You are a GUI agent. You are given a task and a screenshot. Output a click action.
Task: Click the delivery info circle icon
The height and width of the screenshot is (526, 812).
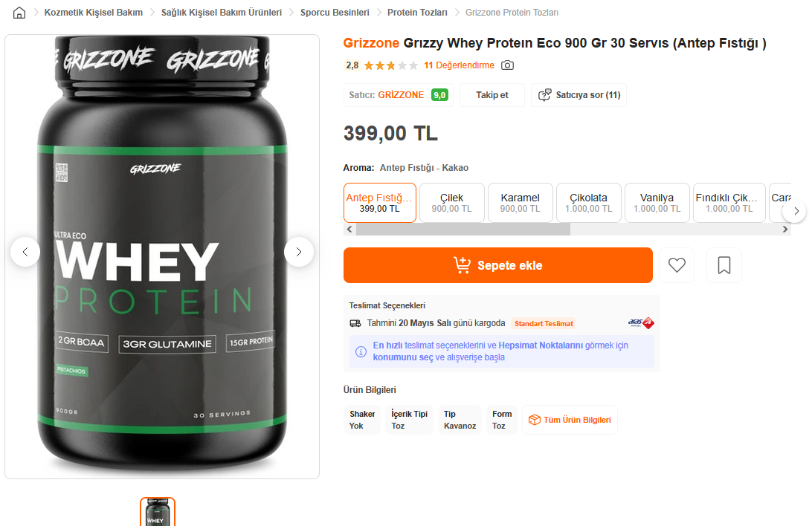tap(361, 351)
